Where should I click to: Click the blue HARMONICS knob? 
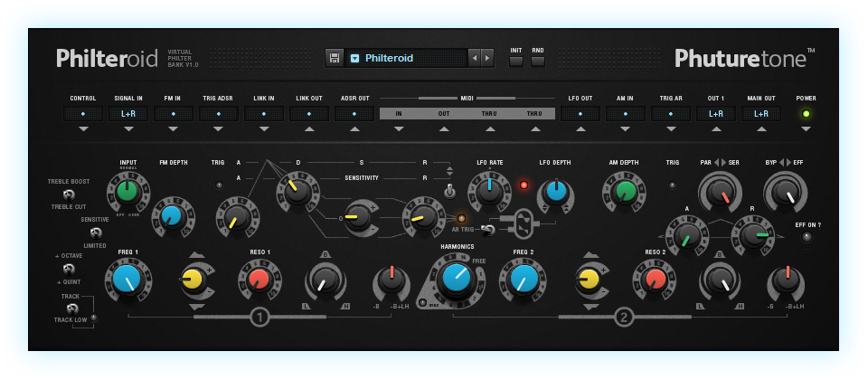point(455,278)
